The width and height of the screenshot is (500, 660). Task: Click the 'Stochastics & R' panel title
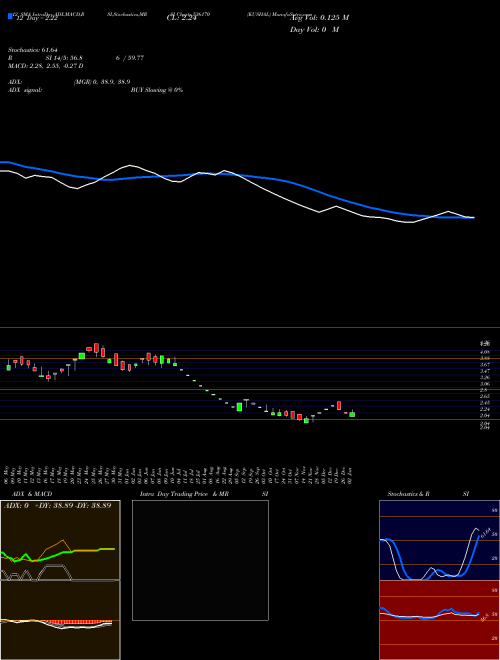pos(408,494)
